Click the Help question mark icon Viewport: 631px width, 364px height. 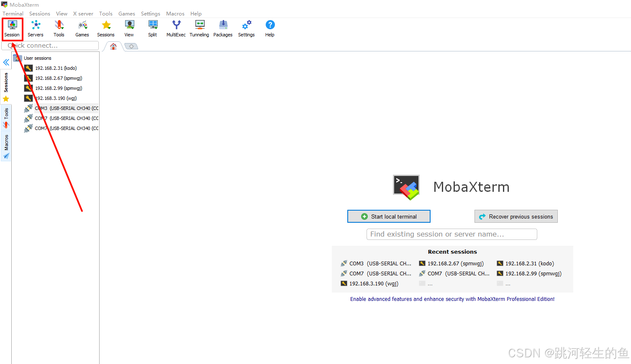[x=270, y=29]
